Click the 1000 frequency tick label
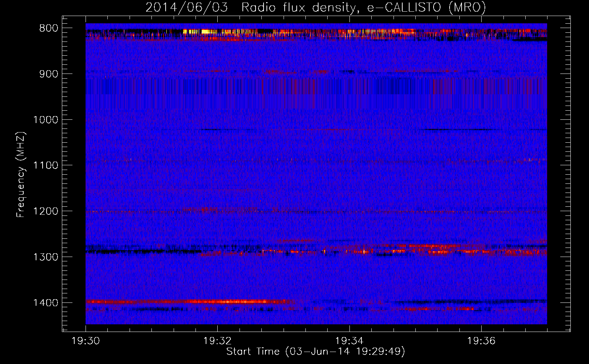The width and height of the screenshot is (589, 364). point(46,120)
